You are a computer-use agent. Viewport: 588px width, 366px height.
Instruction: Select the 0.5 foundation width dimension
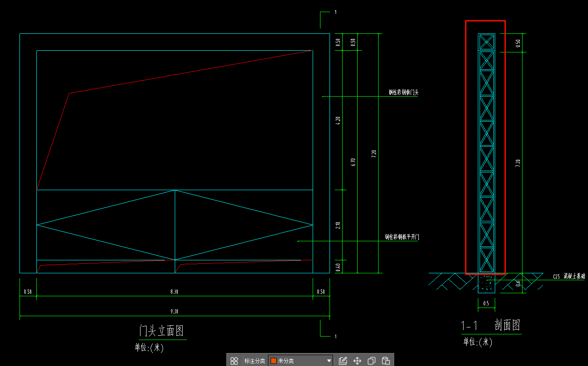coord(486,304)
